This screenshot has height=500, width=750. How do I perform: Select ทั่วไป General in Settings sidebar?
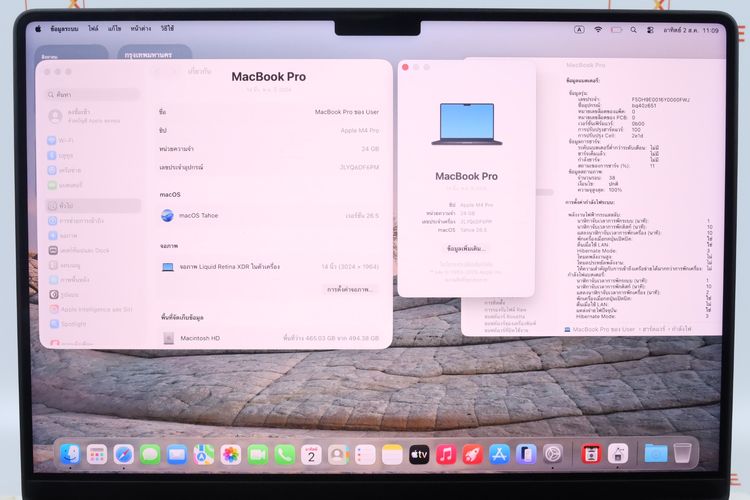click(92, 205)
